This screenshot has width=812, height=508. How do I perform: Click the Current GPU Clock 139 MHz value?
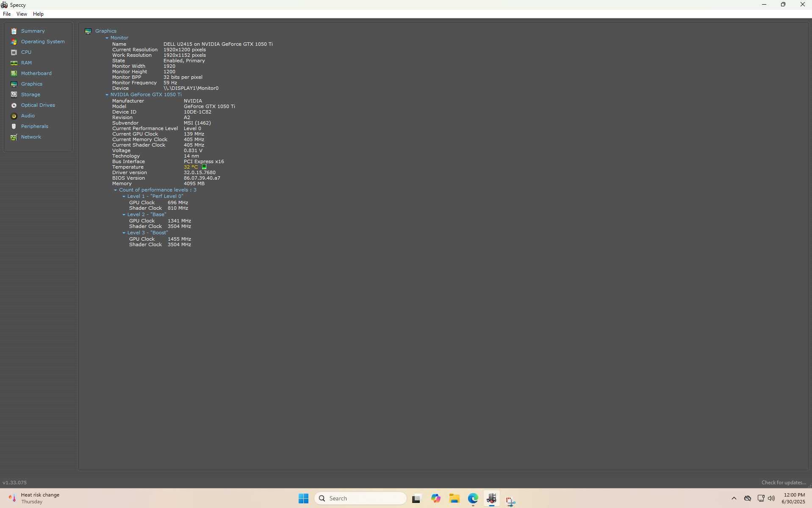click(x=194, y=134)
